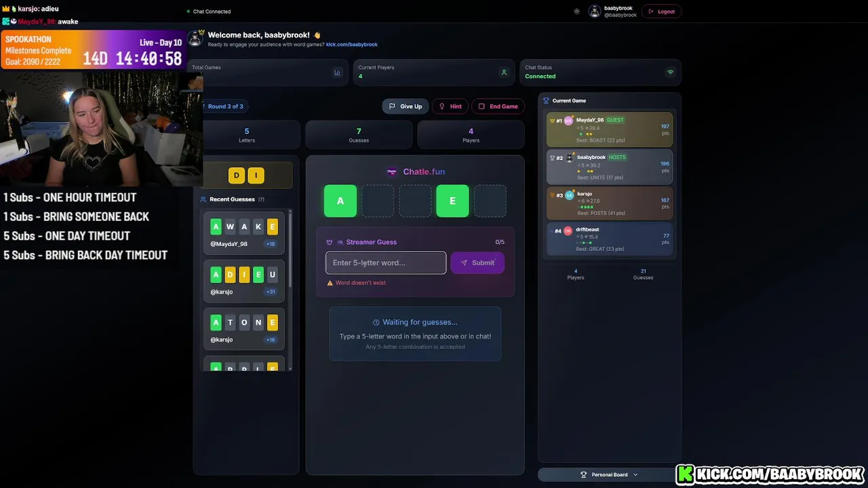
Task: Focus the 5-letter word input field
Action: click(x=386, y=263)
